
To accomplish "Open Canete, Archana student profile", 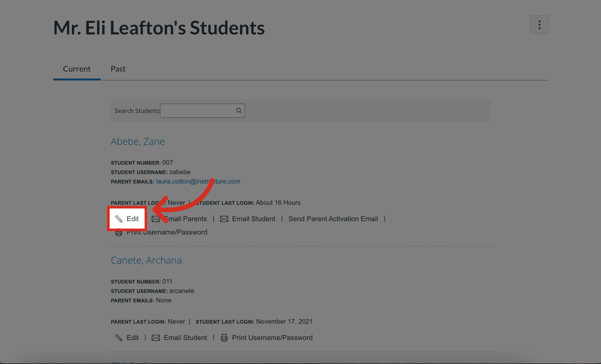I will 146,260.
